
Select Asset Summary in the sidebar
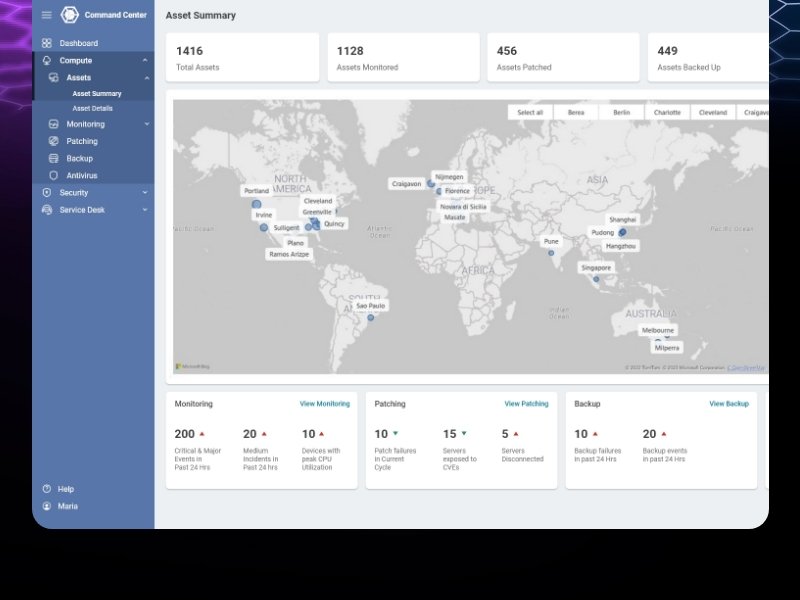[x=96, y=94]
